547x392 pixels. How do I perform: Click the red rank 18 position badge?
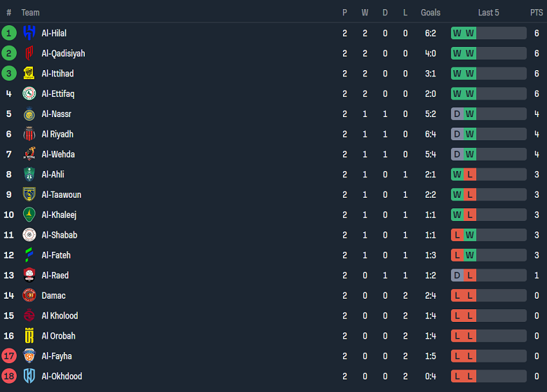pyautogui.click(x=9, y=377)
